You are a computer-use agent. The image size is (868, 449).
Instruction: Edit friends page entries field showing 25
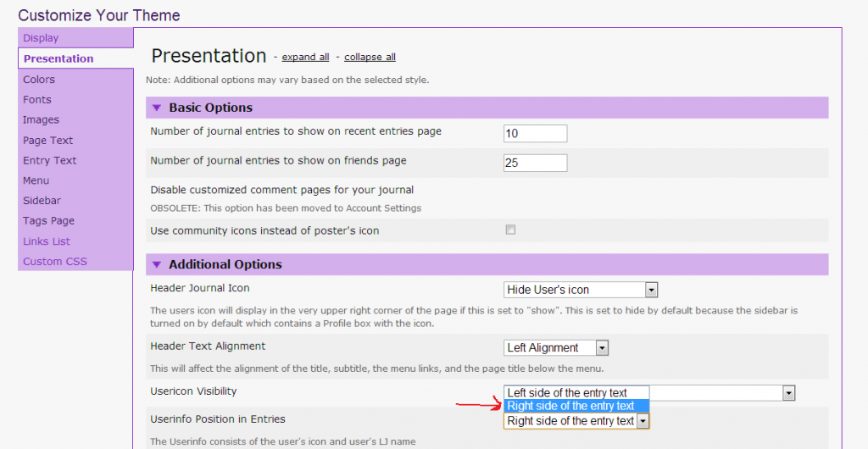pos(536,164)
